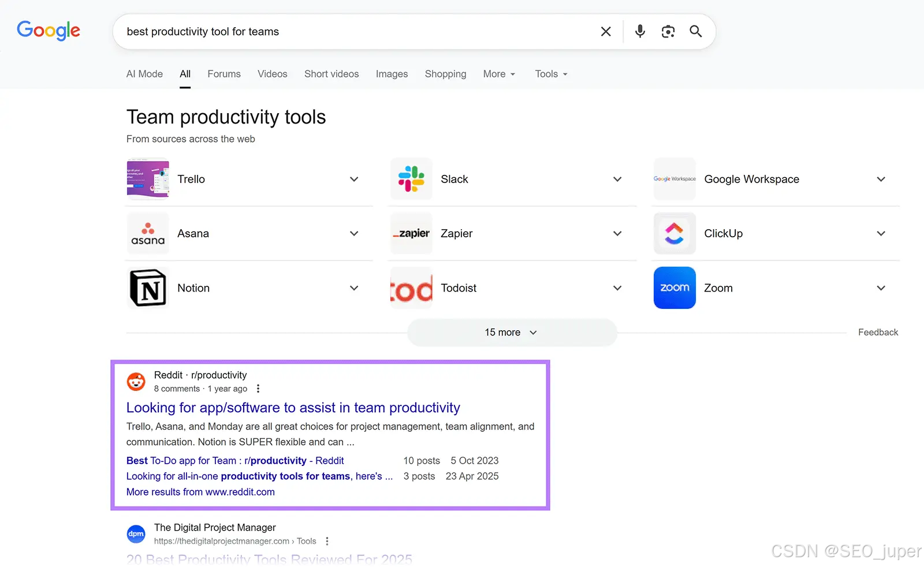Image resolution: width=924 pixels, height=567 pixels.
Task: Select the ClickUp label text
Action: pyautogui.click(x=723, y=233)
